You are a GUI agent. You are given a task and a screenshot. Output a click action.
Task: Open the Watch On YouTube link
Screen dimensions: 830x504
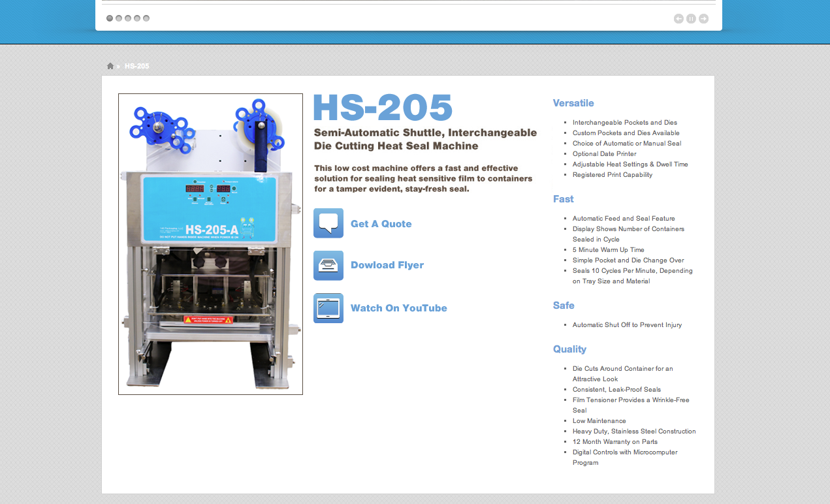pos(399,308)
